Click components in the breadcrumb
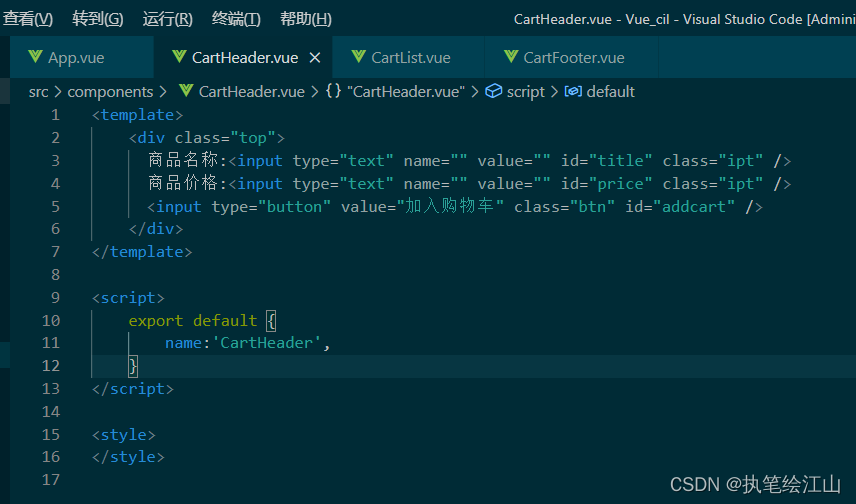 (110, 92)
